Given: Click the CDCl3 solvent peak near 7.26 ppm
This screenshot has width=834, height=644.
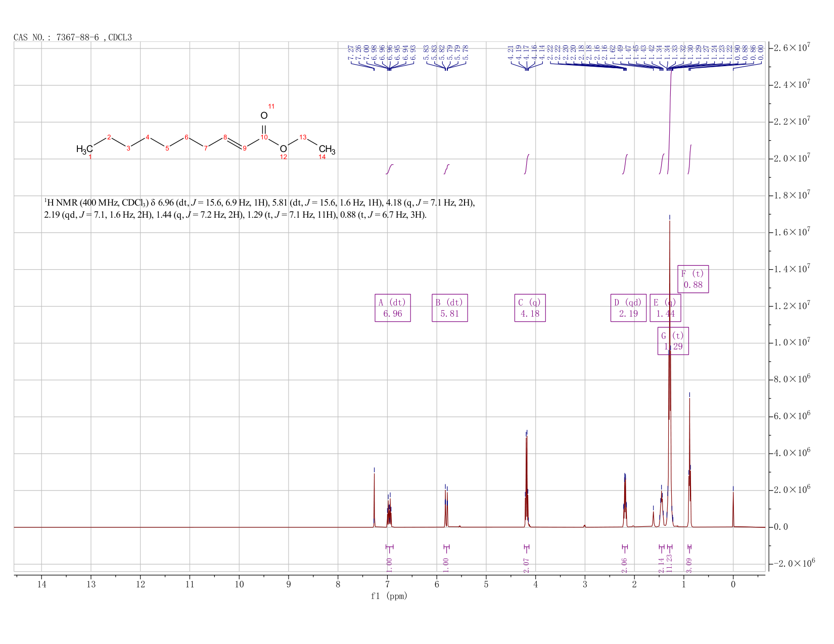Looking at the screenshot, I should [x=374, y=500].
